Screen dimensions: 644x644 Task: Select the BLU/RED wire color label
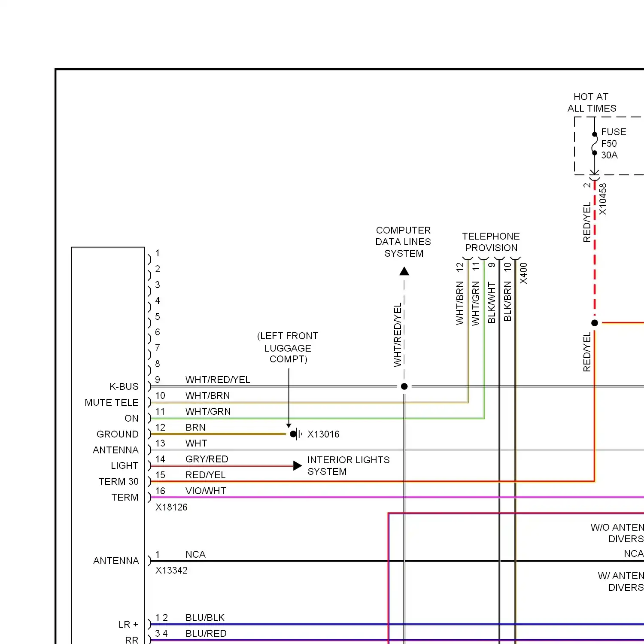(206, 633)
